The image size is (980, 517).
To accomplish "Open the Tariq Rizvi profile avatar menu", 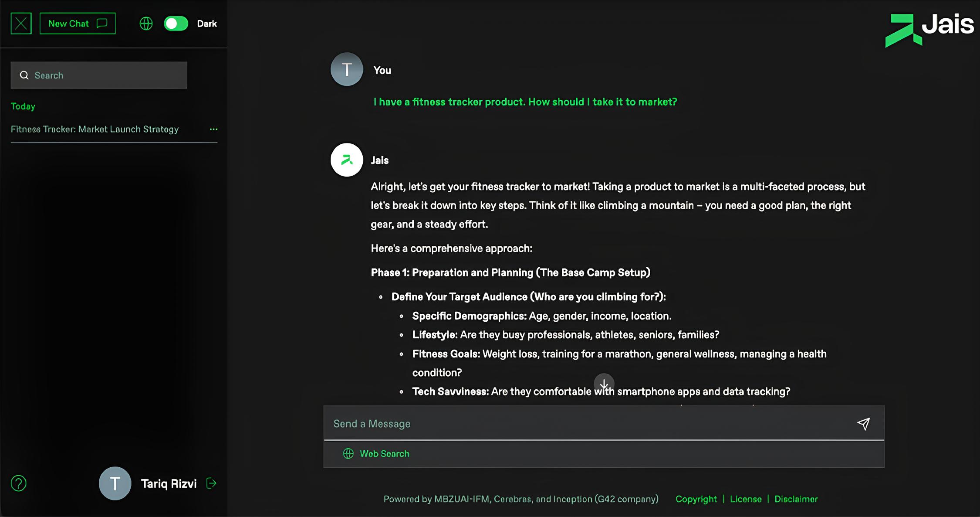I will click(x=115, y=483).
